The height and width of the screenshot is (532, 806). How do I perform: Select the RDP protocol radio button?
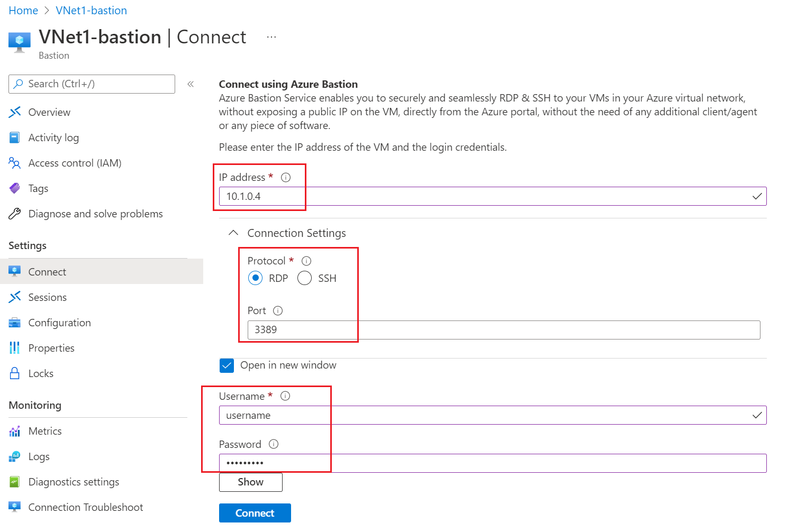click(x=256, y=278)
